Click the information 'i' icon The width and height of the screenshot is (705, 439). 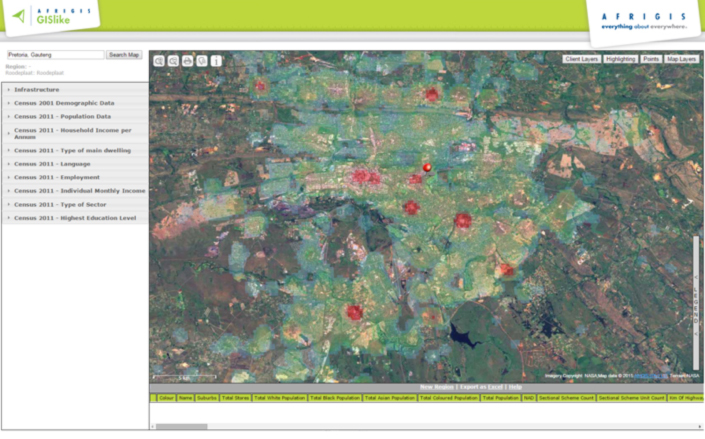point(216,61)
